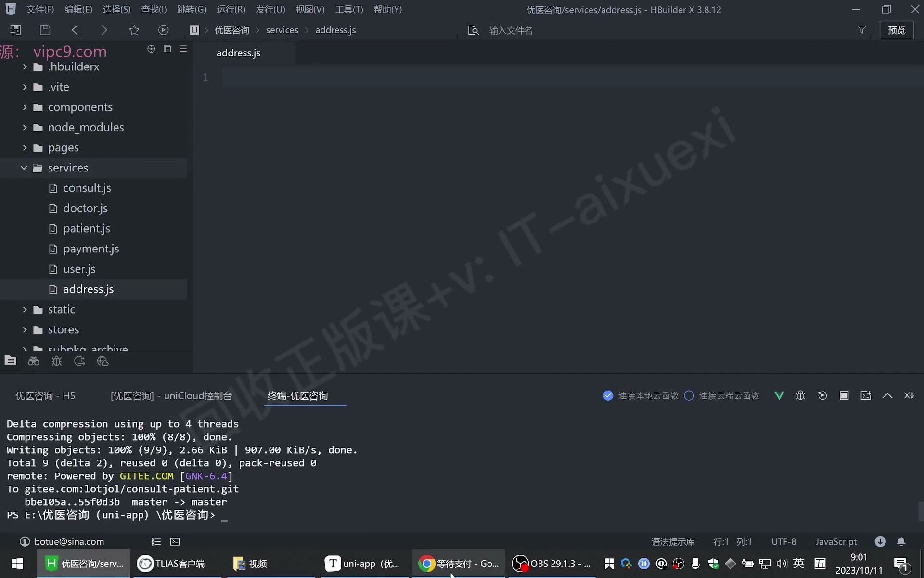The width and height of the screenshot is (924, 578).
Task: Switch to the uniCloud控制台 tab
Action: point(171,395)
